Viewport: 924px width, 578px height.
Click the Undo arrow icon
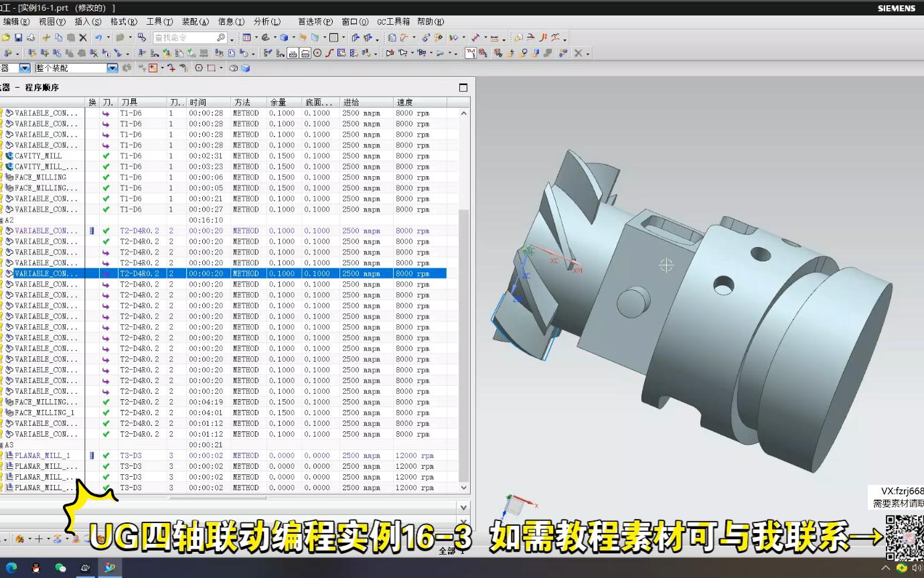click(x=98, y=38)
